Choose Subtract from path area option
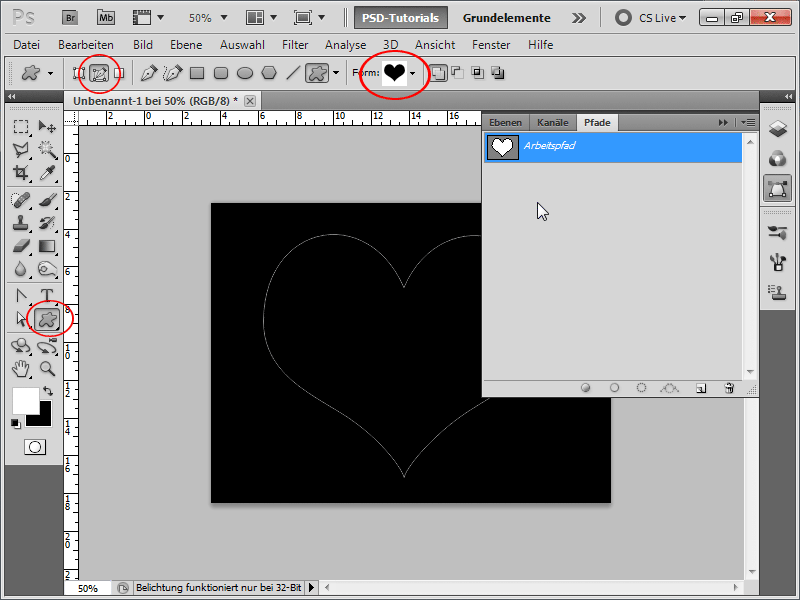 (458, 73)
